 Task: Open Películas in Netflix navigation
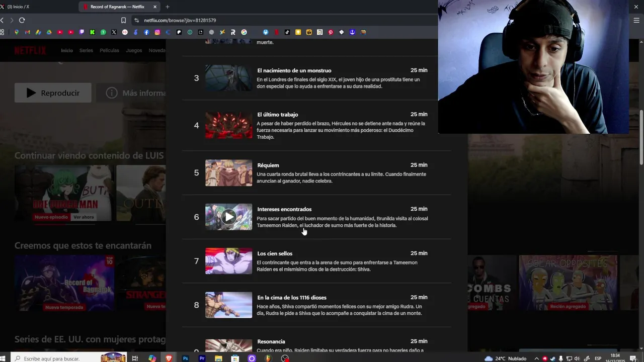[109, 50]
